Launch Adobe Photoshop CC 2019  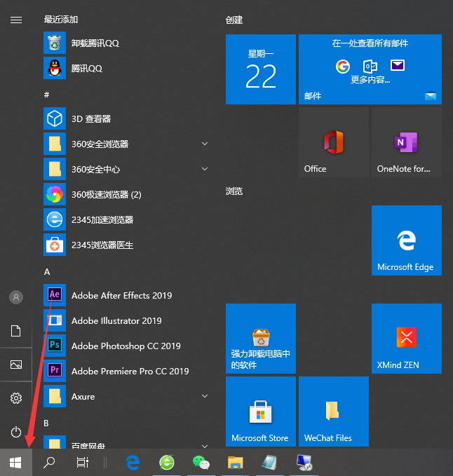(126, 346)
